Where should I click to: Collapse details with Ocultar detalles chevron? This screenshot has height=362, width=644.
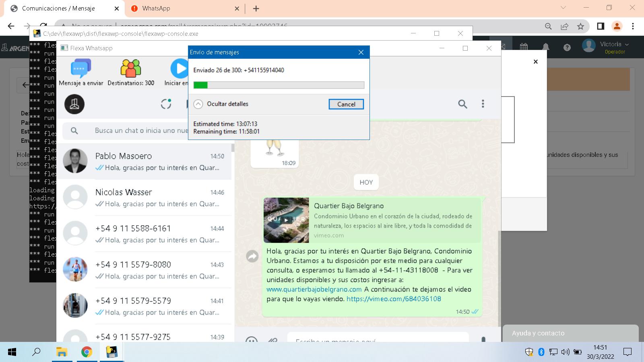pyautogui.click(x=198, y=104)
